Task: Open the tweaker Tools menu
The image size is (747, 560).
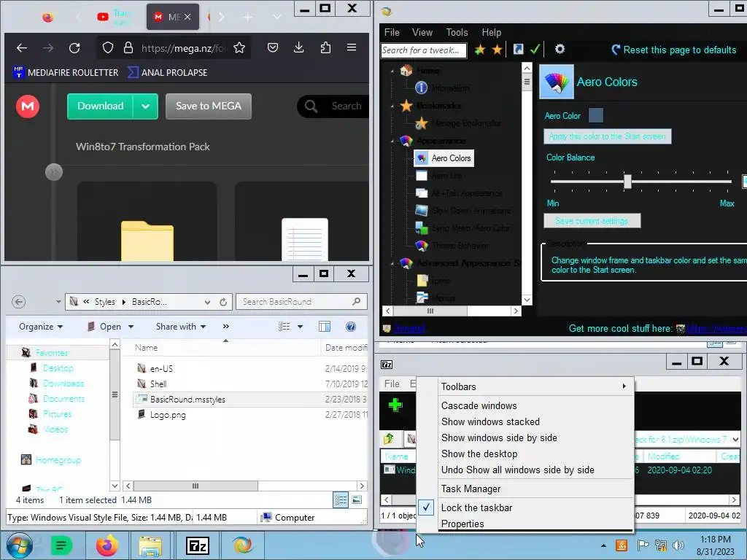Action: (x=457, y=32)
